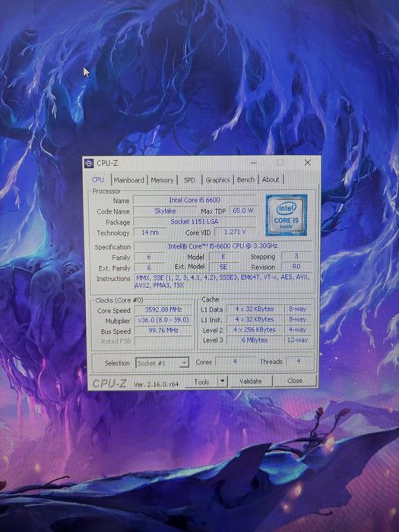Click the Code Name value Skylake
Viewport: 399px width, 532px height.
point(165,211)
